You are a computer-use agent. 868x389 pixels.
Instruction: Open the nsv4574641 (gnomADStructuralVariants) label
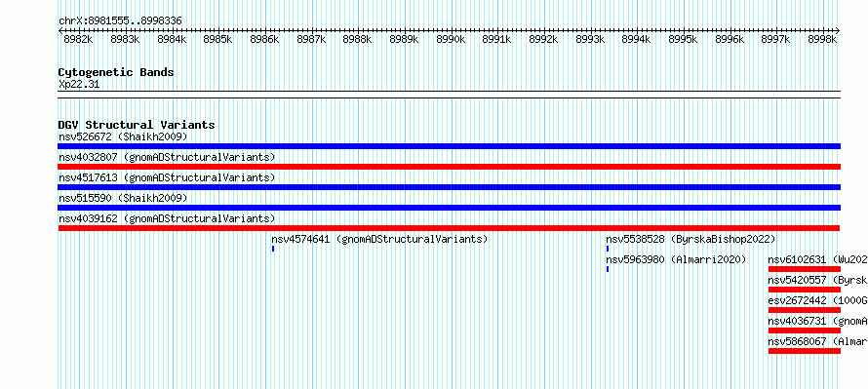pyautogui.click(x=379, y=239)
